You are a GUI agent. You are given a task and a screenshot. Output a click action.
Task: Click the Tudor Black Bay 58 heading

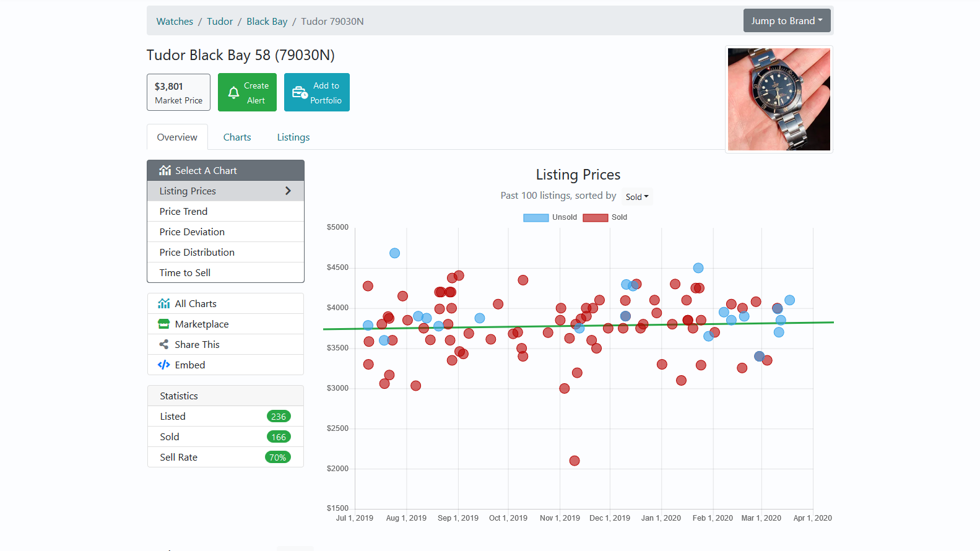(x=240, y=55)
